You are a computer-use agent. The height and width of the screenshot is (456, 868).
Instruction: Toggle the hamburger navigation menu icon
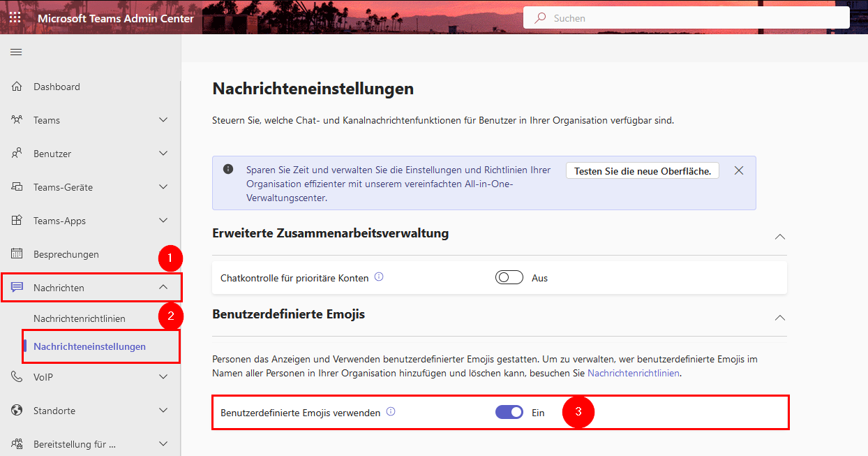pos(16,52)
